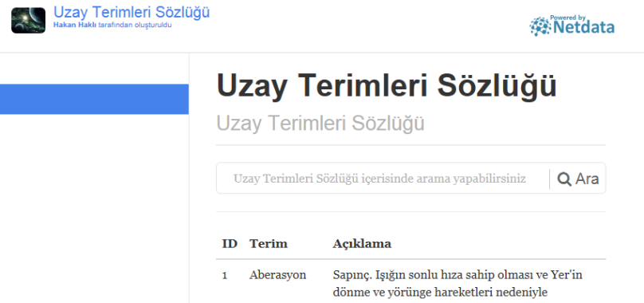Click the row ID number 1
The height and width of the screenshot is (303, 644).
pyautogui.click(x=225, y=275)
